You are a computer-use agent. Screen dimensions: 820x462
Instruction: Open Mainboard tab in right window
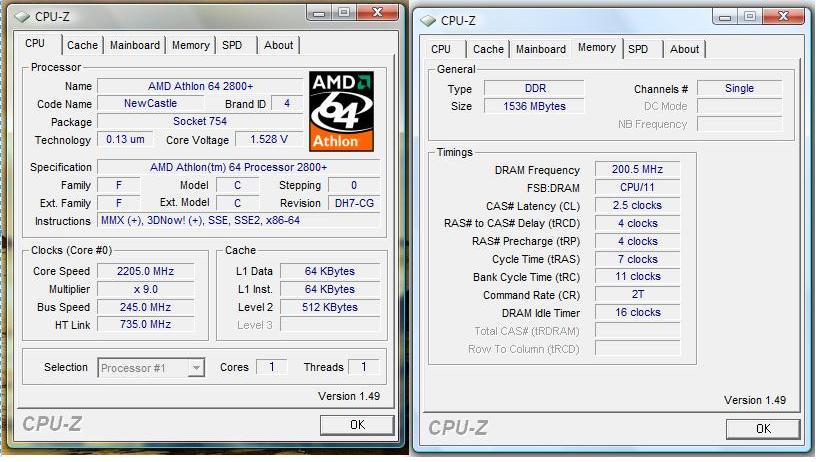coord(540,49)
